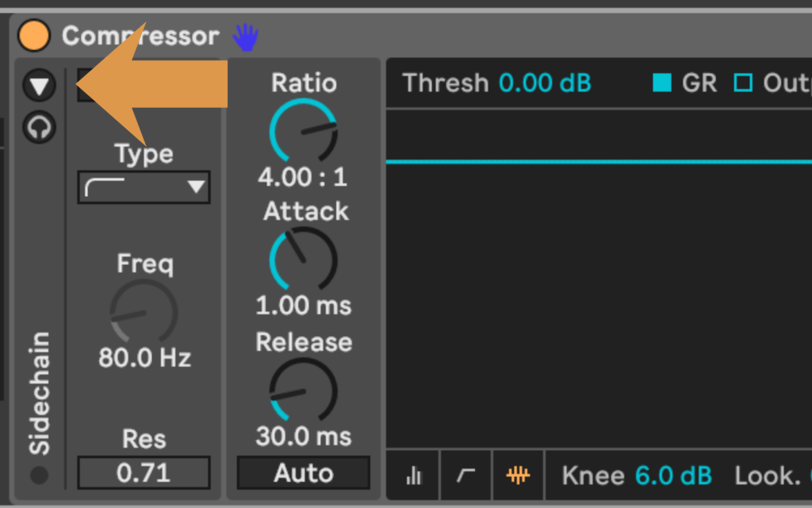The image size is (812, 508).
Task: Enable Auto release button
Action: [303, 473]
